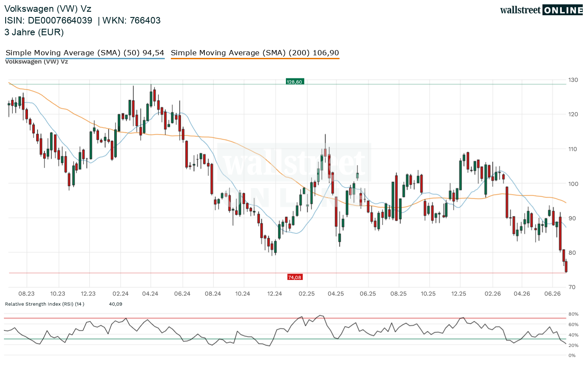
Task: Click the 08.24 date axis label
Action: [213, 293]
